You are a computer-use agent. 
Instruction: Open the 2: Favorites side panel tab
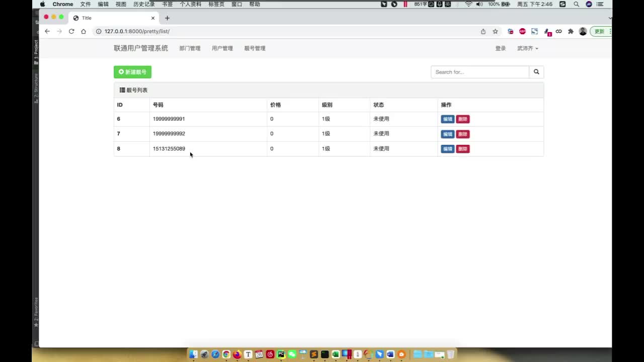tap(36, 312)
